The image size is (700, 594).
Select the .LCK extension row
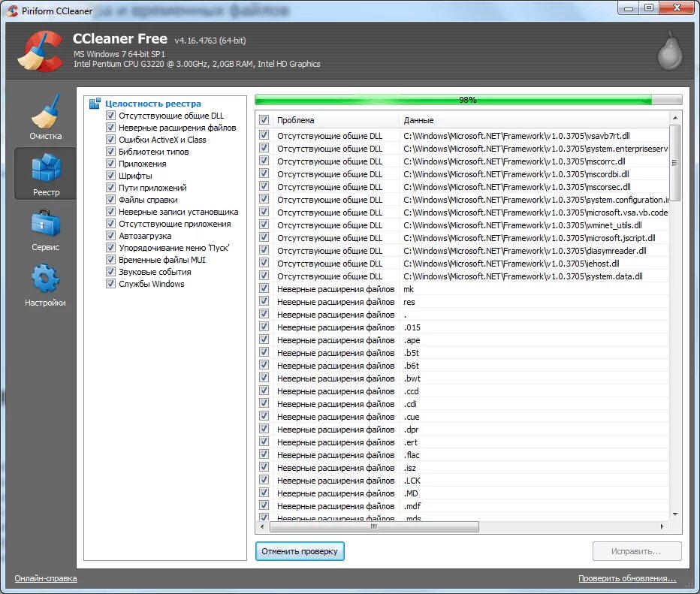point(463,481)
